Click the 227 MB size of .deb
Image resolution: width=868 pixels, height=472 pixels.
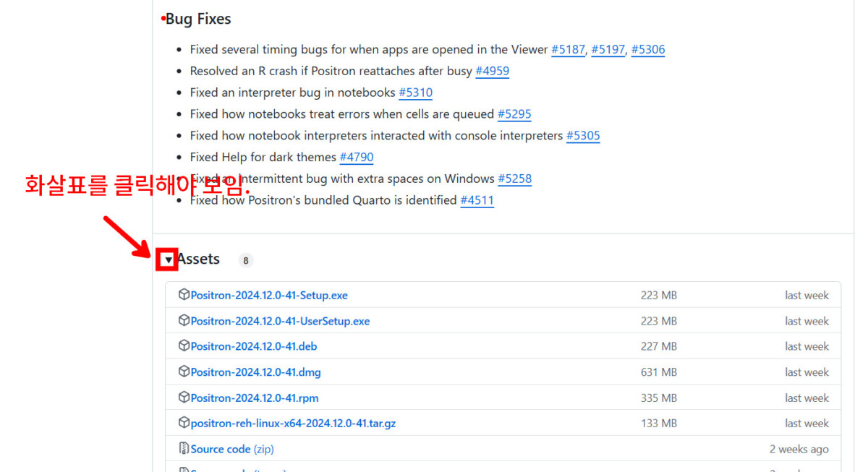659,346
